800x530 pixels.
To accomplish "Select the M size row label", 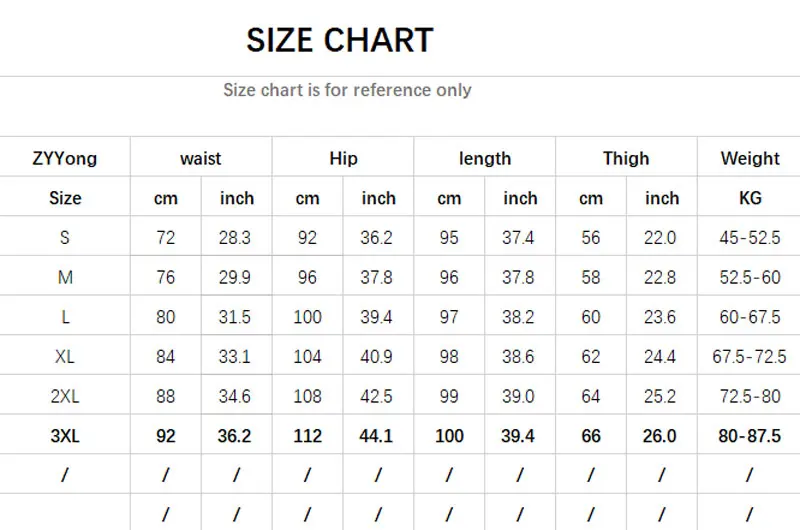I will [65, 277].
